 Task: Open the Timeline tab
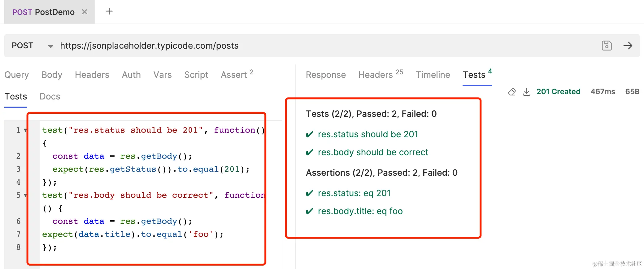(433, 75)
